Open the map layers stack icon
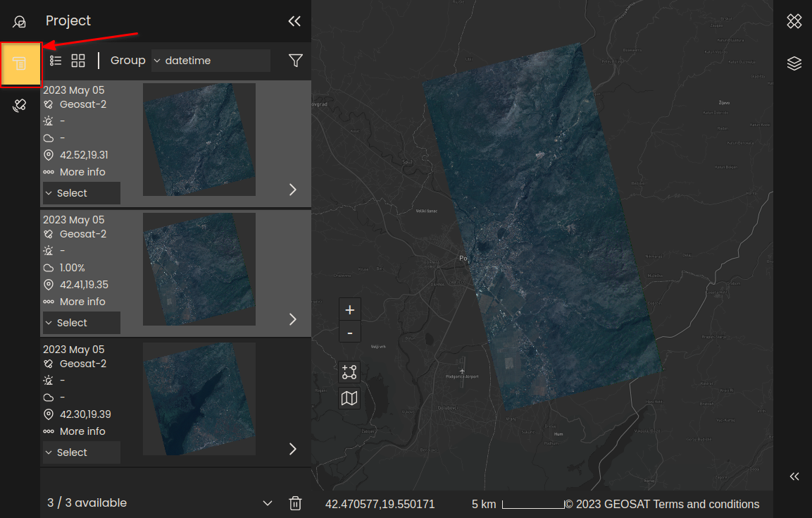This screenshot has width=812, height=518. 794,64
